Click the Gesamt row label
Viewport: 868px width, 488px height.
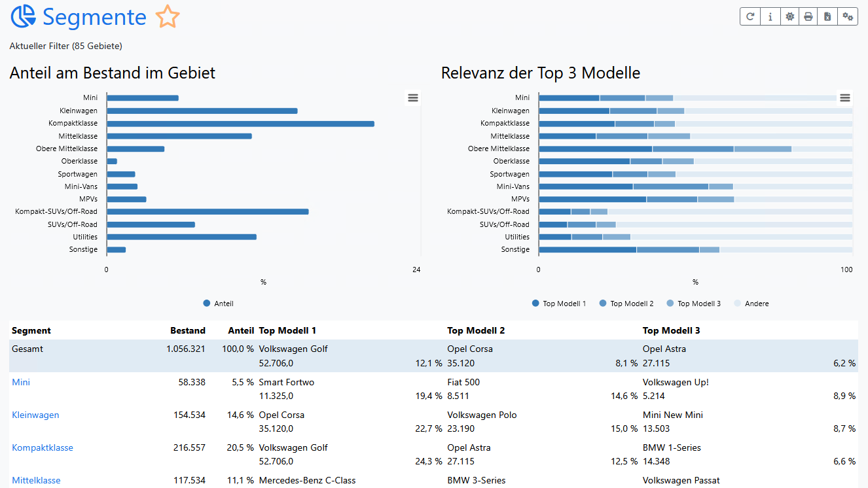point(27,349)
